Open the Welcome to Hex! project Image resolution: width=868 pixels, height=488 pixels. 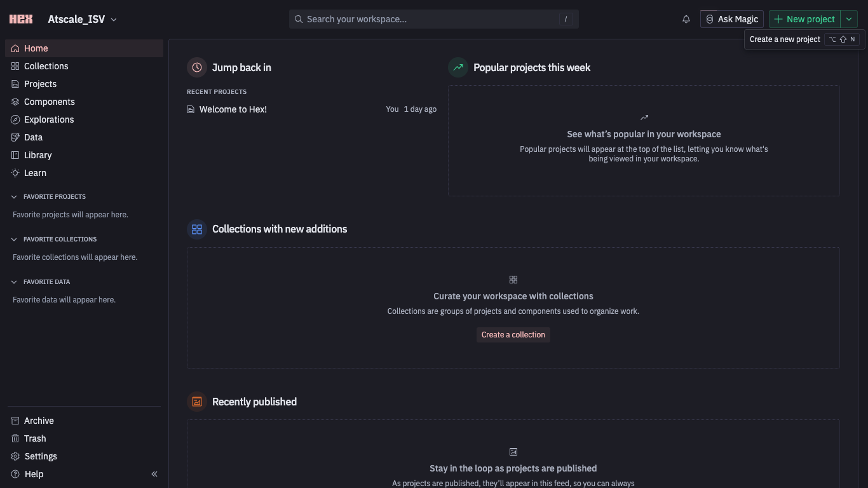[233, 109]
